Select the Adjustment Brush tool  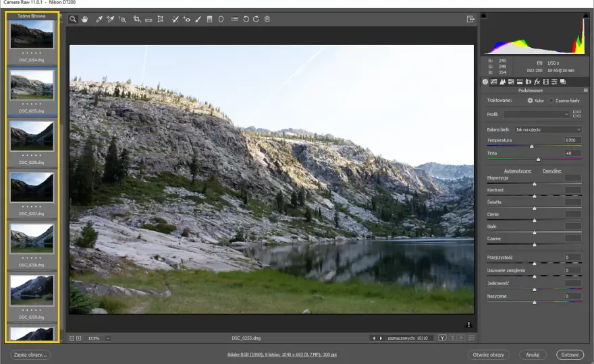[x=198, y=19]
